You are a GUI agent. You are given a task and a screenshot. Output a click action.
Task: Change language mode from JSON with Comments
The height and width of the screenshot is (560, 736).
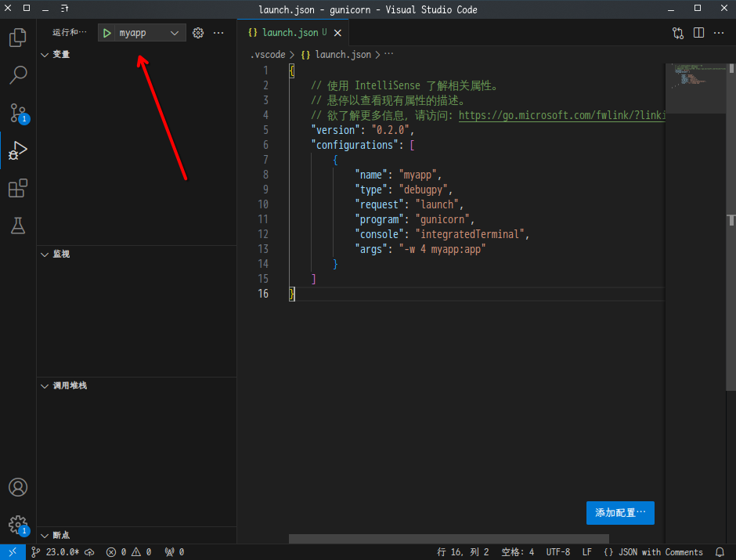660,552
